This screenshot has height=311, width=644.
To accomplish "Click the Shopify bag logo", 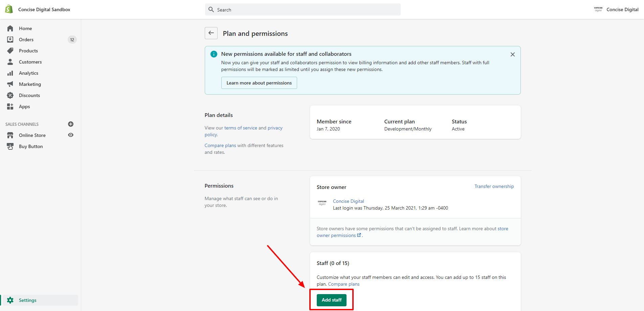I will pyautogui.click(x=9, y=9).
